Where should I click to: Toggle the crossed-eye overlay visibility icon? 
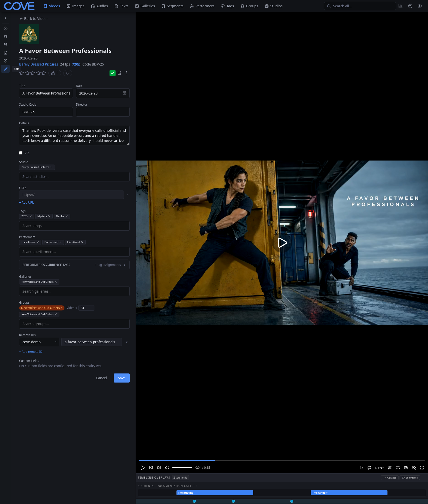pos(414,468)
